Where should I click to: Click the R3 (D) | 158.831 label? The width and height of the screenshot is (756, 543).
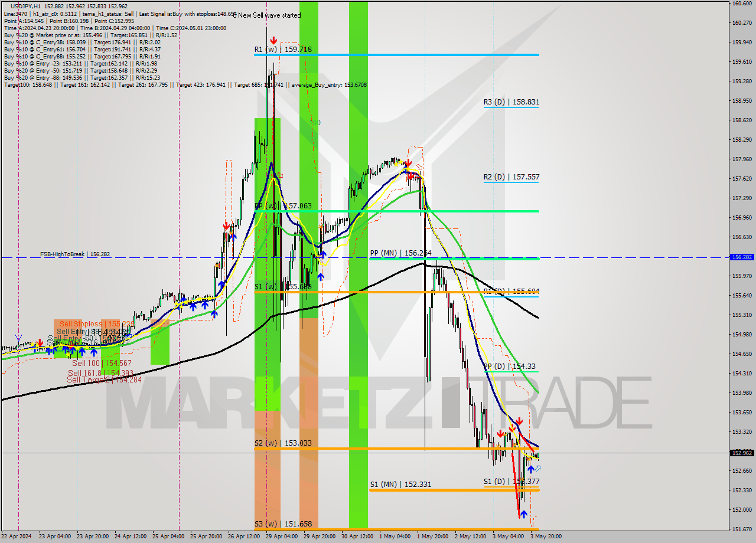click(511, 102)
